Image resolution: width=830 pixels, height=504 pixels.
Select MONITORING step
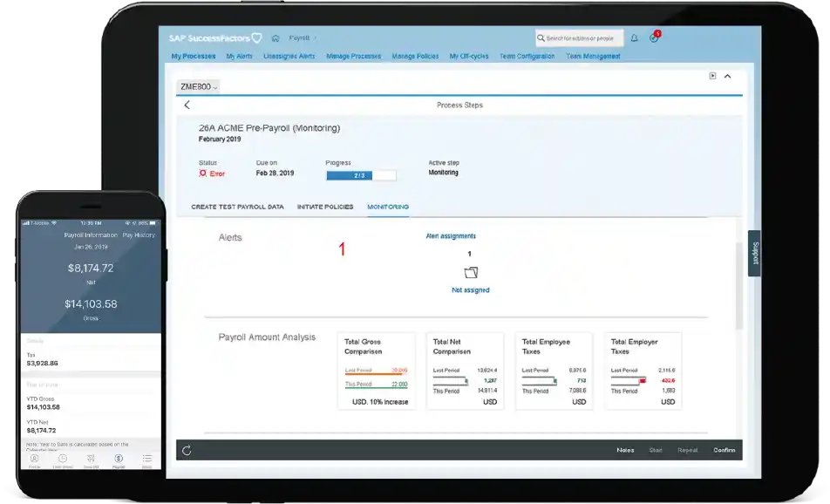coord(388,207)
